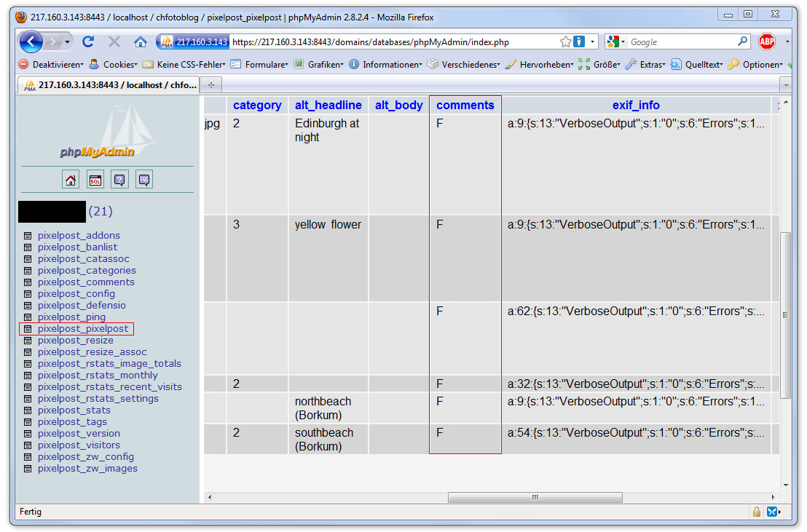Open the pixelpost_tags table link
The width and height of the screenshot is (807, 532).
pyautogui.click(x=72, y=422)
